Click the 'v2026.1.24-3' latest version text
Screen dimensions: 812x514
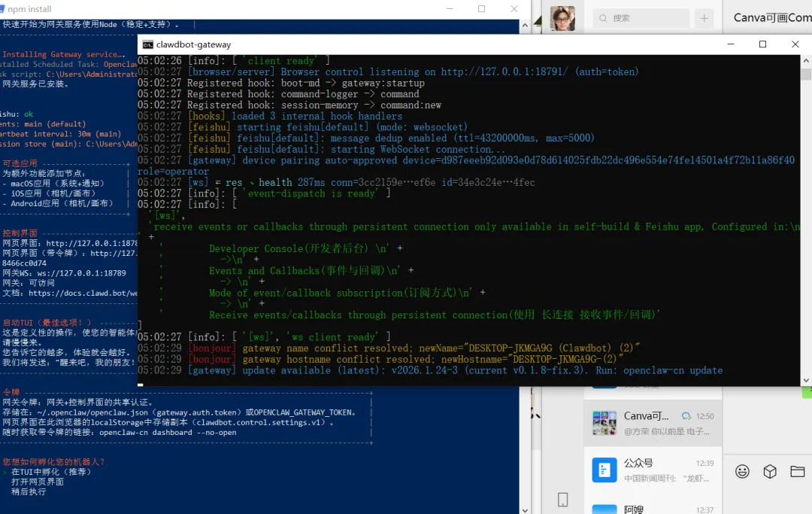tap(424, 370)
